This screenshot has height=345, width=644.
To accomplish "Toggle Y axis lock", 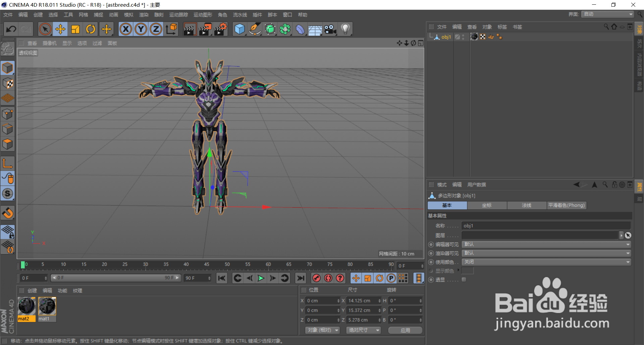I will point(141,29).
